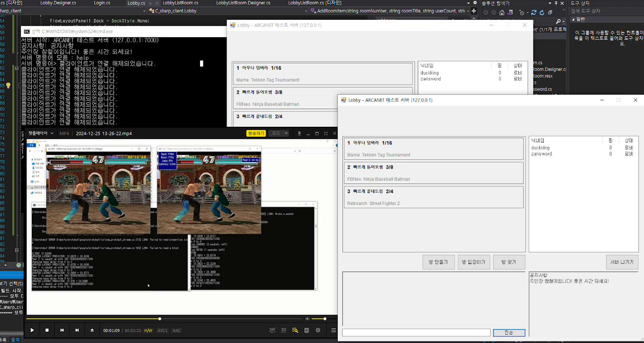Switch to the LobbyListRoom.Designer.cs tab

(x=243, y=3)
